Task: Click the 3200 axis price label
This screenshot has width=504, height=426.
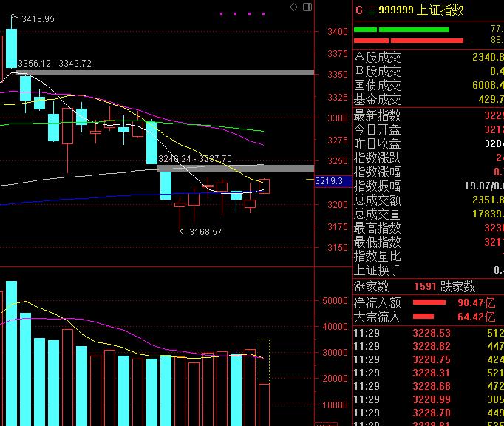Action: (x=338, y=205)
